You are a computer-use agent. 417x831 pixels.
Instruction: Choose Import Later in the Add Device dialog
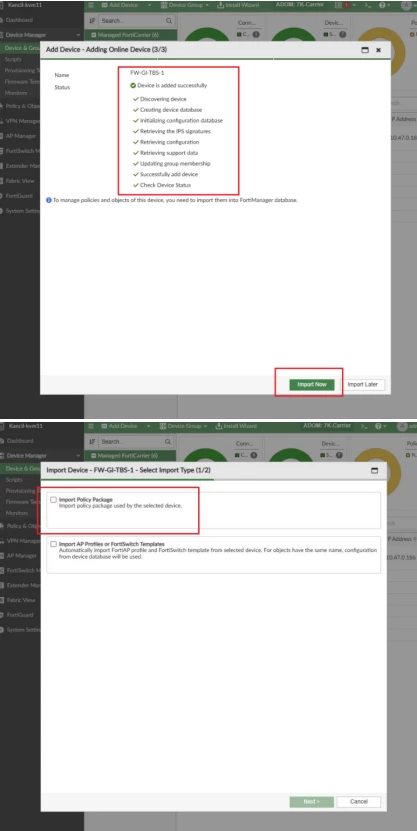coord(362,384)
